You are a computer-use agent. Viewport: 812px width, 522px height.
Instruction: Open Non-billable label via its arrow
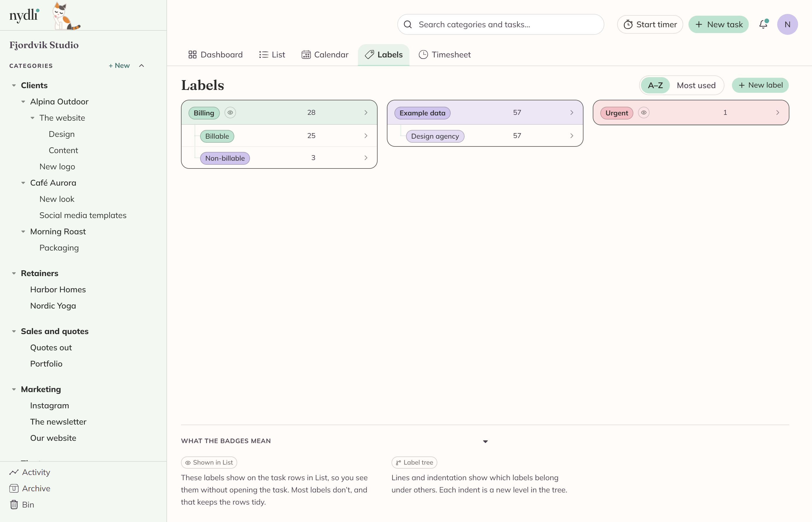366,158
